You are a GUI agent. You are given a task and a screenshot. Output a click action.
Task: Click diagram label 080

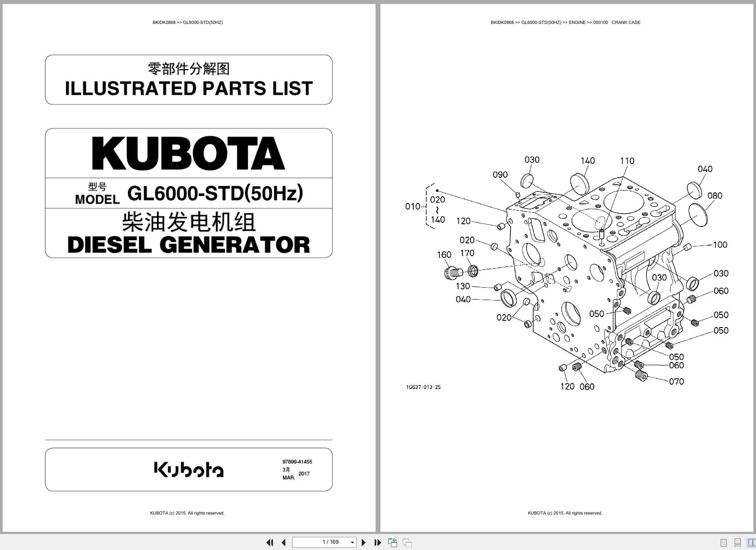[715, 195]
